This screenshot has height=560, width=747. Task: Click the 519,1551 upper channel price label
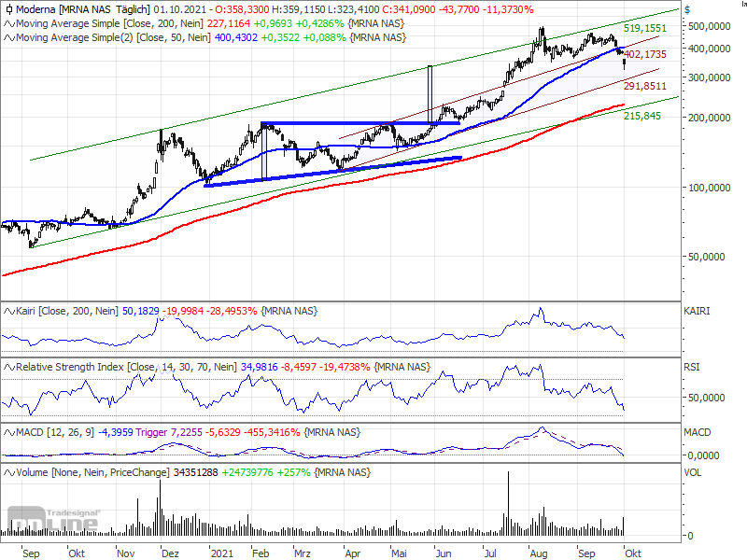pyautogui.click(x=646, y=29)
